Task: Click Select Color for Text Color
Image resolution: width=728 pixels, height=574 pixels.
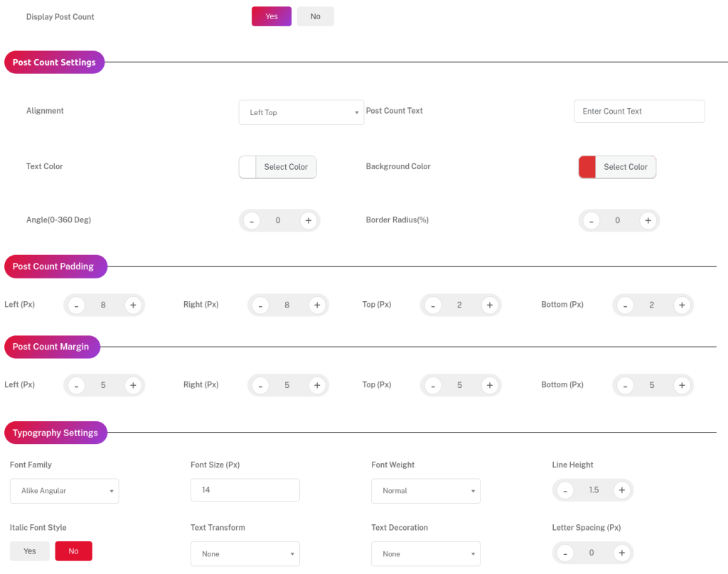Action: coord(286,167)
